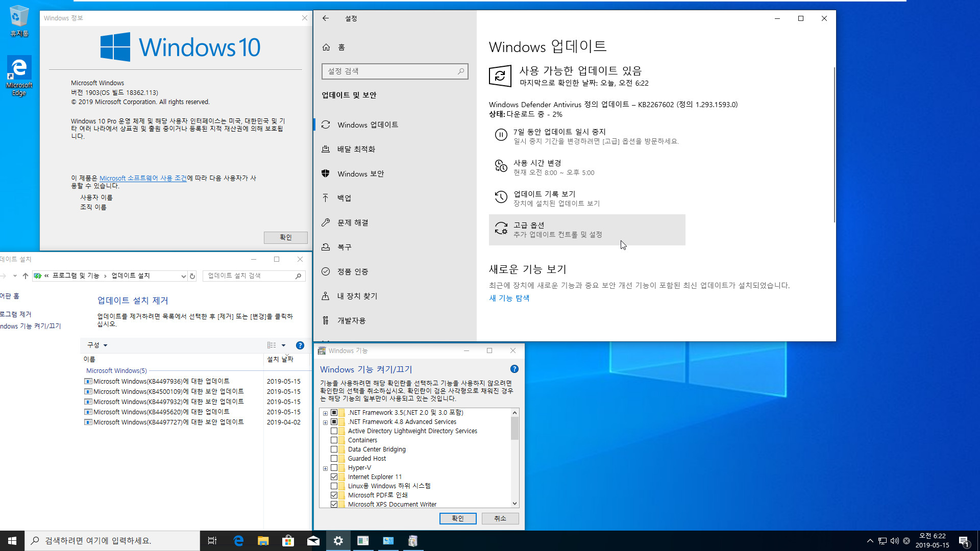
Task: Uncheck Internet Explorer 11
Action: 334,477
